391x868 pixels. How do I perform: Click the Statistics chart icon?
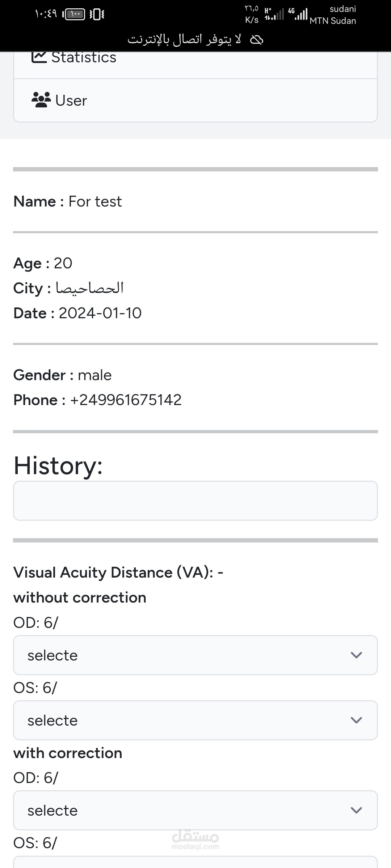39,57
